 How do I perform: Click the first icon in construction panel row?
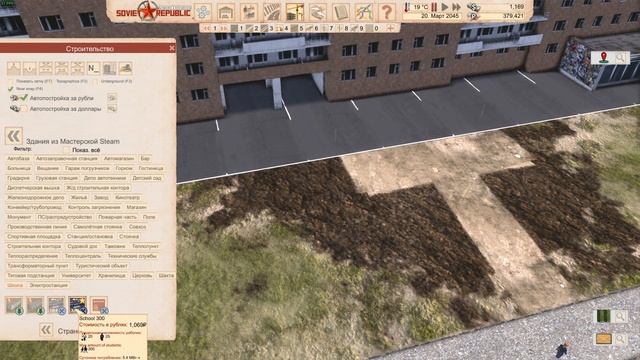pos(13,68)
